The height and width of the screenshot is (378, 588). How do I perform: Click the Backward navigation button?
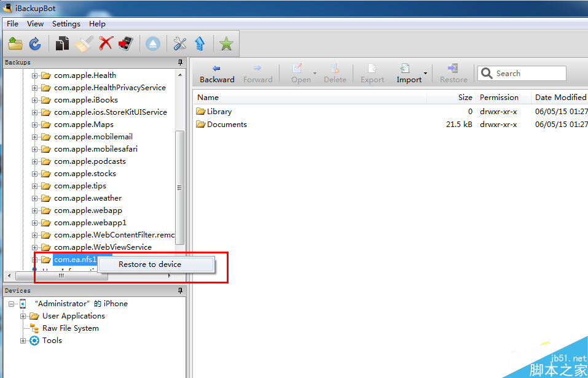click(217, 74)
